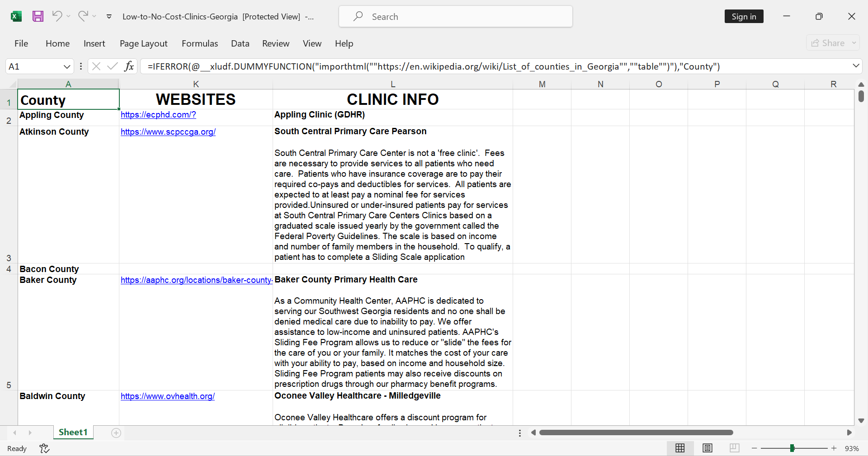The width and height of the screenshot is (868, 456).
Task: Open the Insert Function fx dialog
Action: click(129, 66)
